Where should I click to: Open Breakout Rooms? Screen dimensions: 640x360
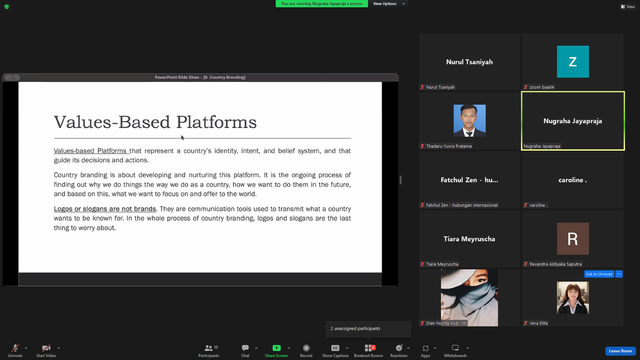[x=369, y=350]
